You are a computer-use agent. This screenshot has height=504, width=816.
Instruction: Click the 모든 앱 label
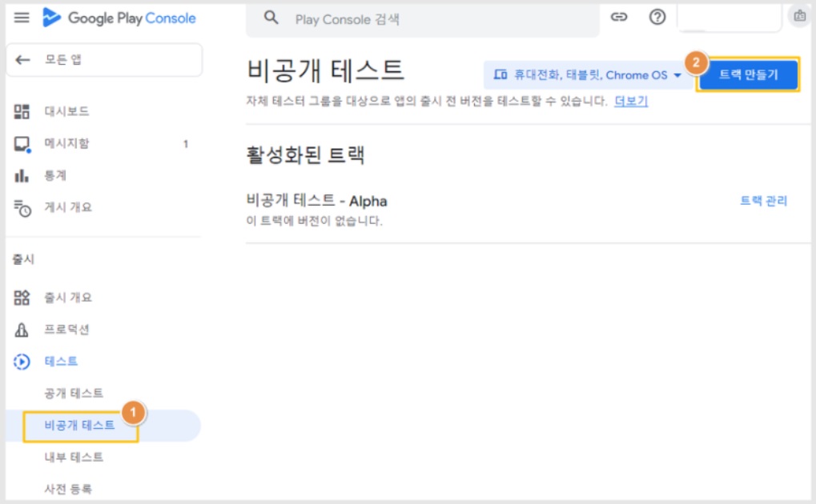63,60
